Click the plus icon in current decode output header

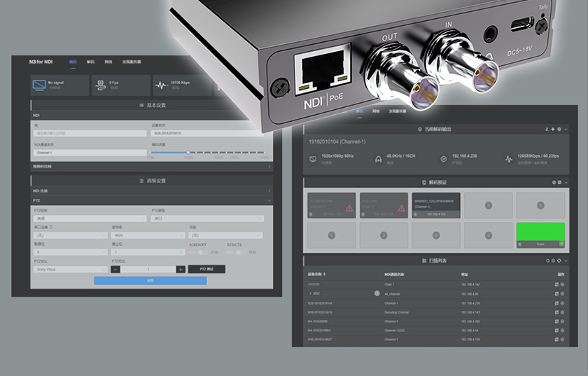(552, 130)
